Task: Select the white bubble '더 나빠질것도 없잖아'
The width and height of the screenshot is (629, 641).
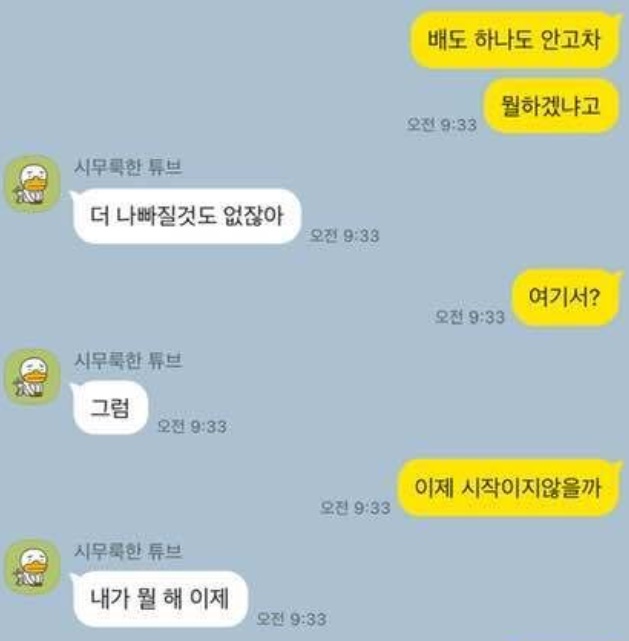Action: (x=186, y=216)
